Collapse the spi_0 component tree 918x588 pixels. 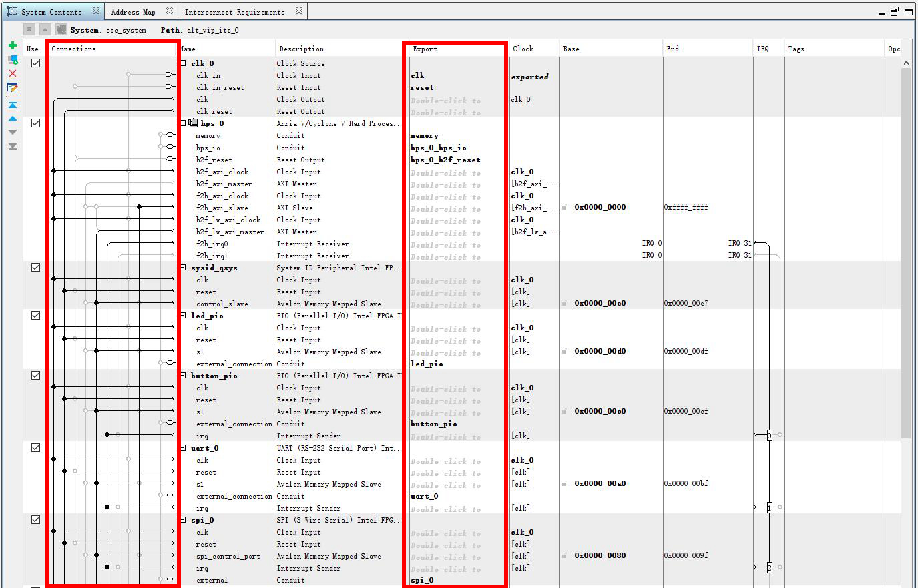[x=183, y=520]
